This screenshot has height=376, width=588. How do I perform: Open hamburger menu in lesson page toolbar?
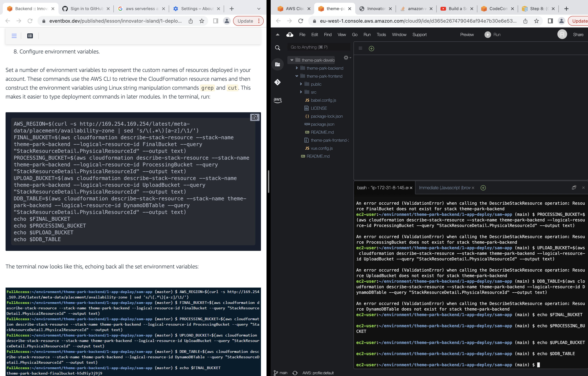coord(14,36)
